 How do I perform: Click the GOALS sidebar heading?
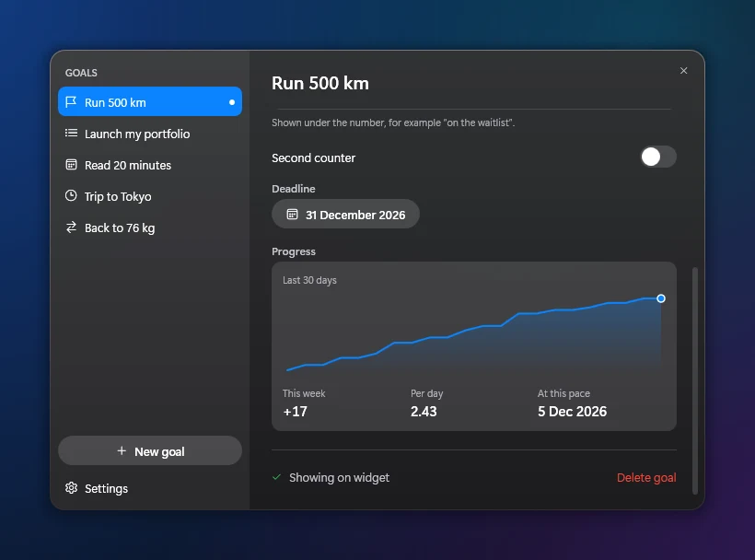pos(81,73)
